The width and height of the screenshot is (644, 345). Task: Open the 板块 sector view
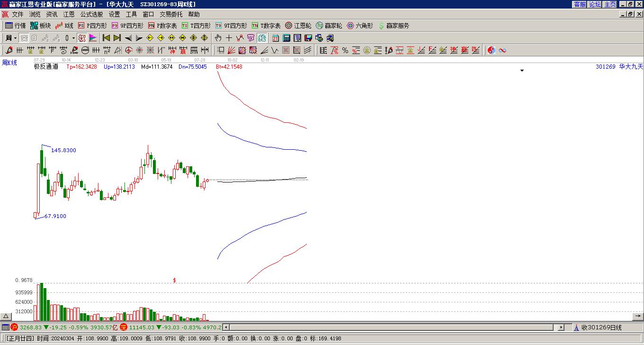coord(41,26)
